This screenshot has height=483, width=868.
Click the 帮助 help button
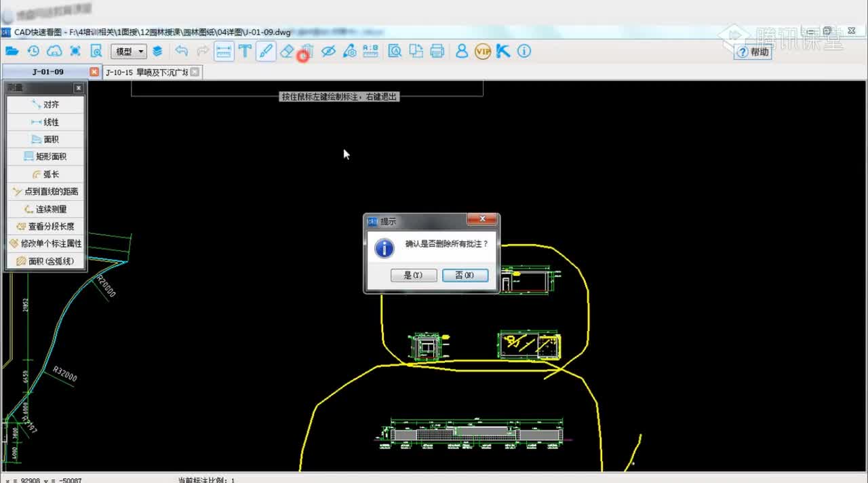click(753, 52)
